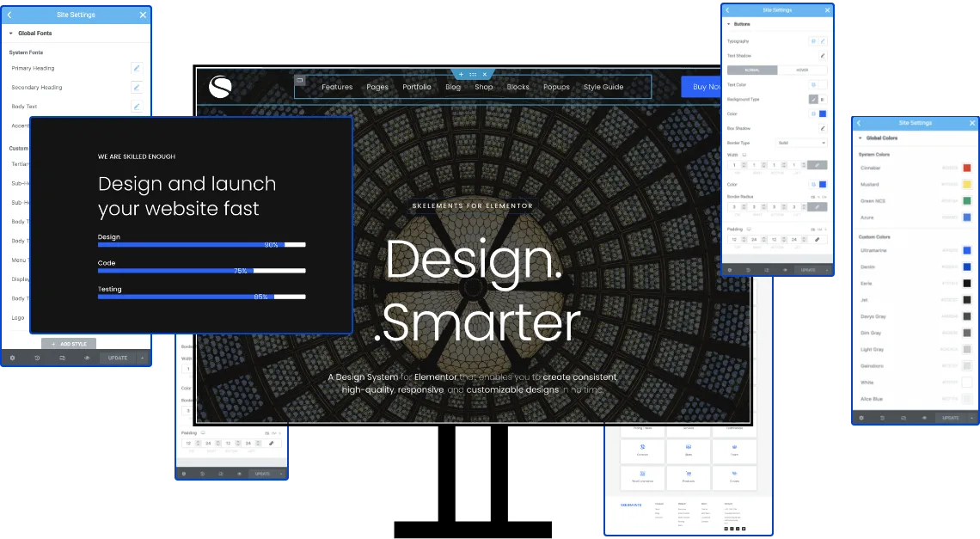Screen dimensions: 980x539
Task: Switch to the Hover tab
Action: point(802,70)
